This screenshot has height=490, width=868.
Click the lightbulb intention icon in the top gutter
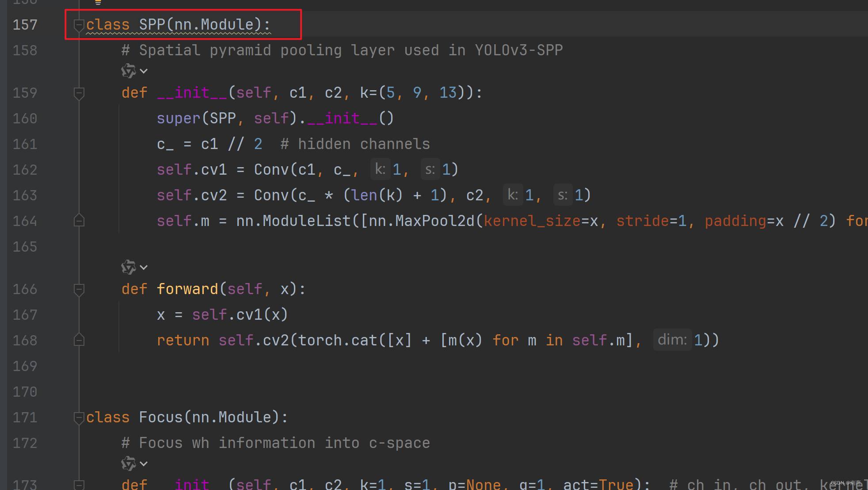pyautogui.click(x=97, y=2)
